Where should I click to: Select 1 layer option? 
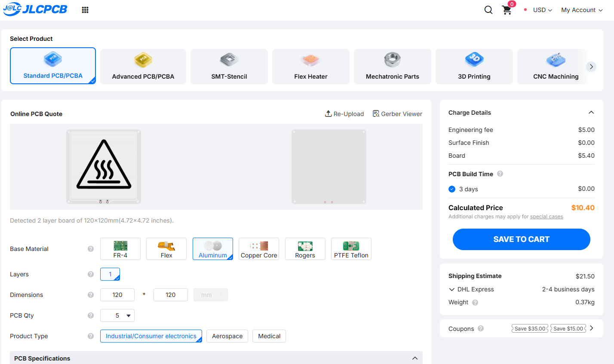(110, 274)
